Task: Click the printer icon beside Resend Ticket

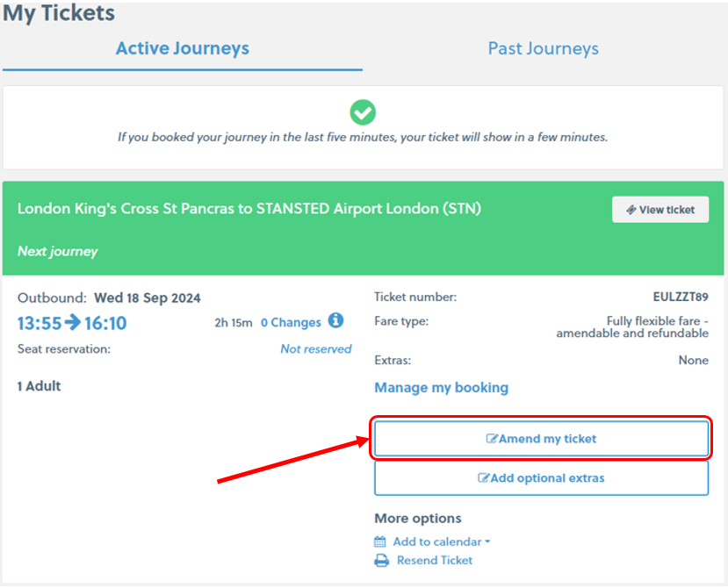Action: 381,561
